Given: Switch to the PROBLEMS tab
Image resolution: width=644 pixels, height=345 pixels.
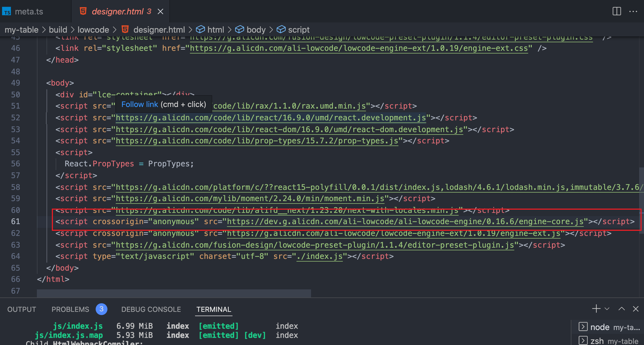Looking at the screenshot, I should point(70,309).
